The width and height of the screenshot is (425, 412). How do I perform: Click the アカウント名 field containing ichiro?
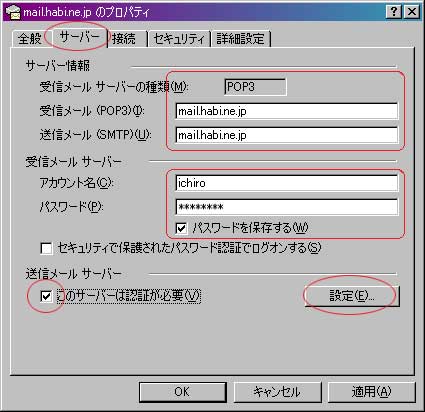pos(287,183)
